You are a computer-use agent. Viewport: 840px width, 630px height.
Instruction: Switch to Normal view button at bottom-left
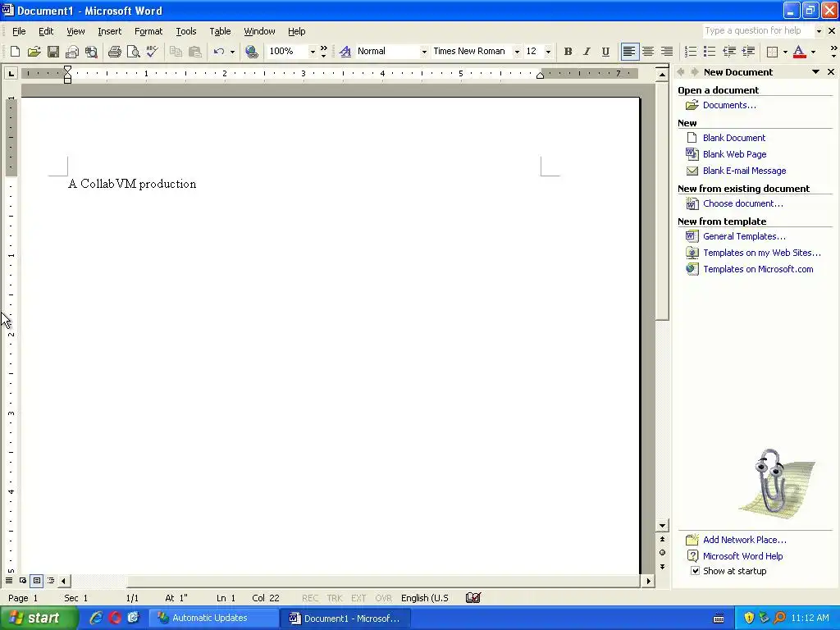pyautogui.click(x=9, y=580)
